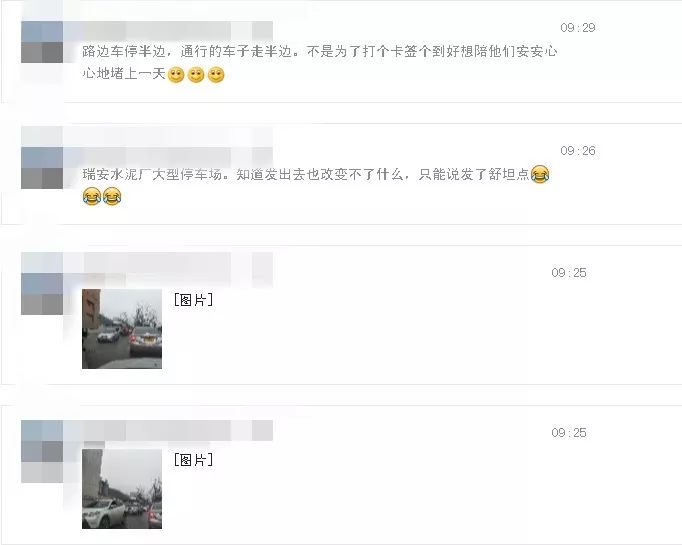Click the 09:29 timestamp
The height and width of the screenshot is (545, 682).
(x=578, y=28)
